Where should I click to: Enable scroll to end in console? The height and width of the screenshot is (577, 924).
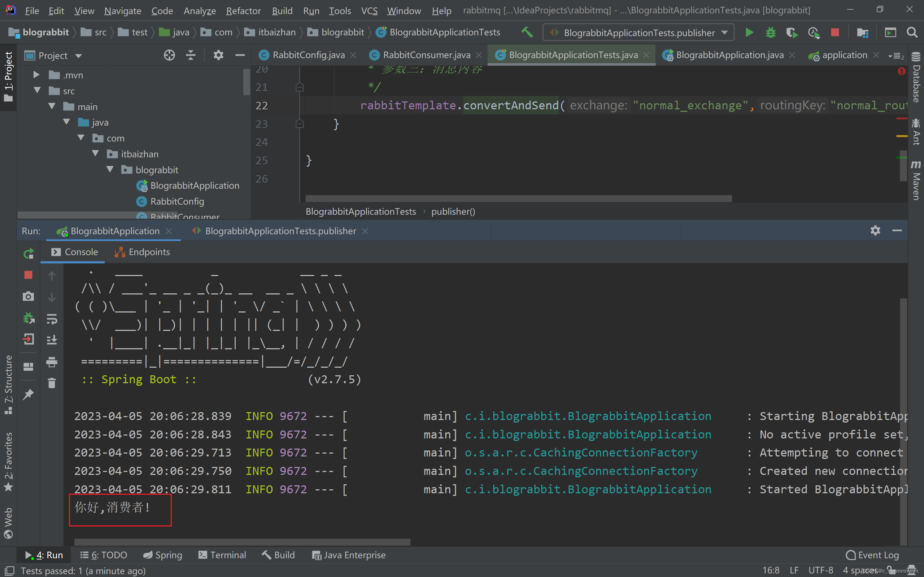tap(52, 340)
